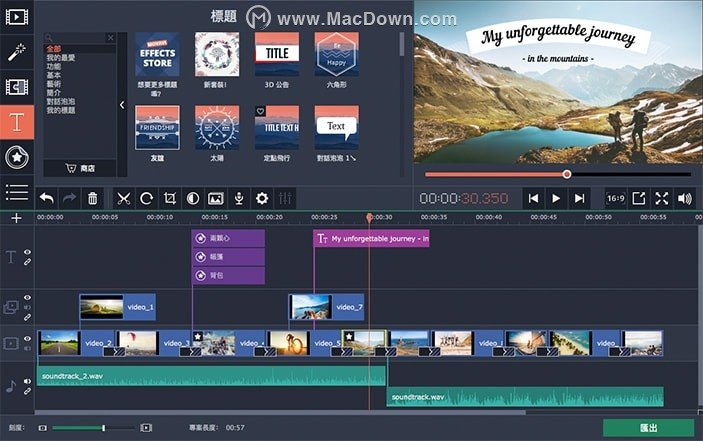Toggle main video track visibility eye
The height and width of the screenshot is (441, 703).
tap(27, 339)
